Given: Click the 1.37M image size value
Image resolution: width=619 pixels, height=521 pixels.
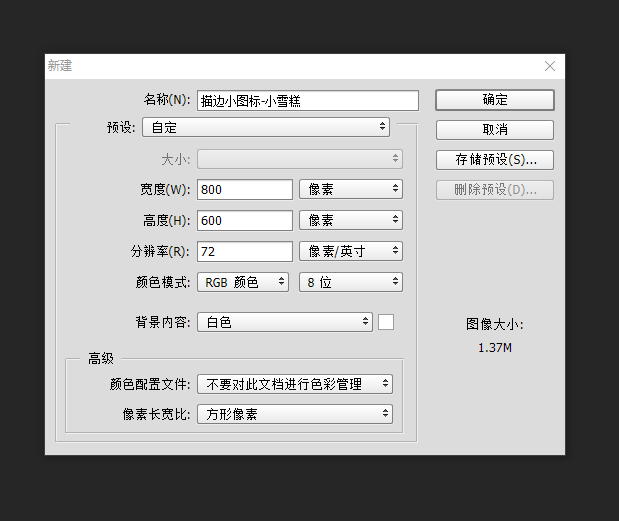Looking at the screenshot, I should 495,348.
